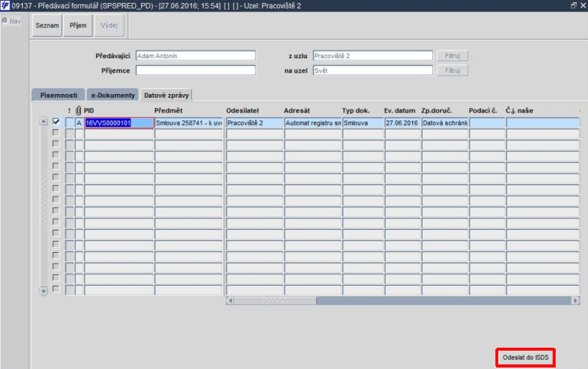Image resolution: width=588 pixels, height=369 pixels.
Task: Click Odesílatel cell 'Pracoviště 2'
Action: tap(254, 123)
